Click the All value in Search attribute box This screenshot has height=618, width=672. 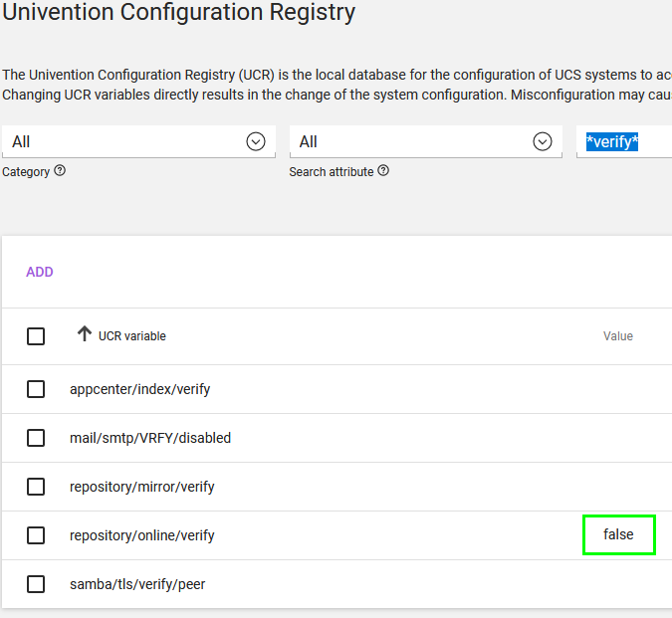pos(309,141)
